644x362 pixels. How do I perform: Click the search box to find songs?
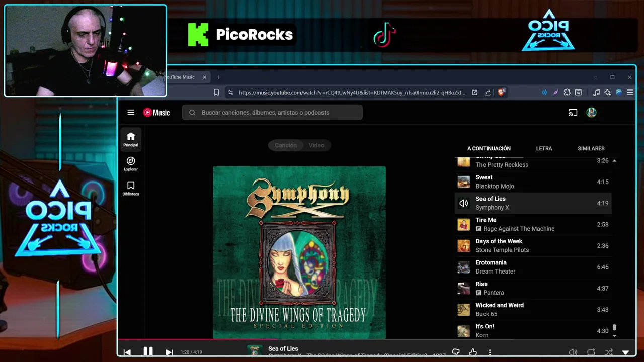[x=272, y=113]
